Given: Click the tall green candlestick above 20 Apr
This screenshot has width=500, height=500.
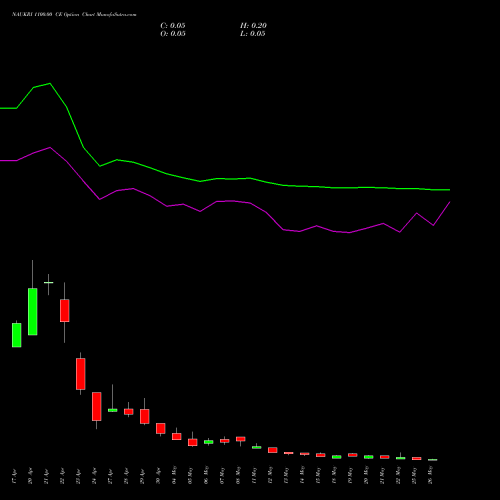Looking at the screenshot, I should [x=33, y=312].
